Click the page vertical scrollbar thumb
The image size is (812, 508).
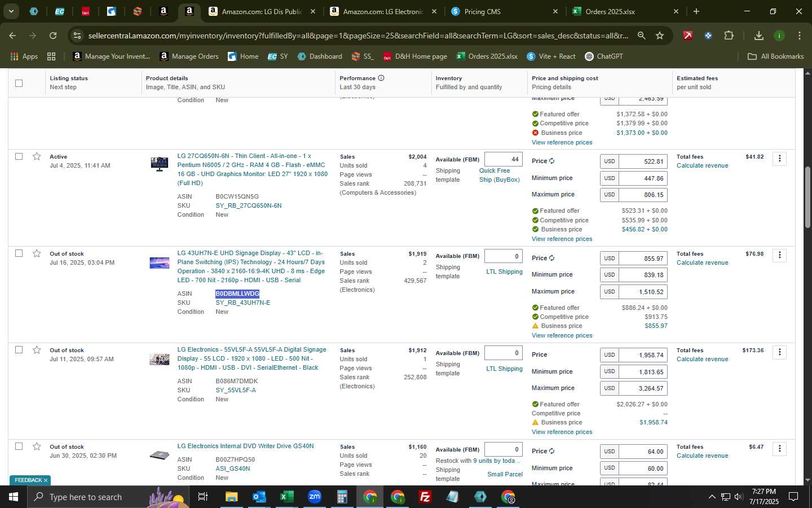807,198
